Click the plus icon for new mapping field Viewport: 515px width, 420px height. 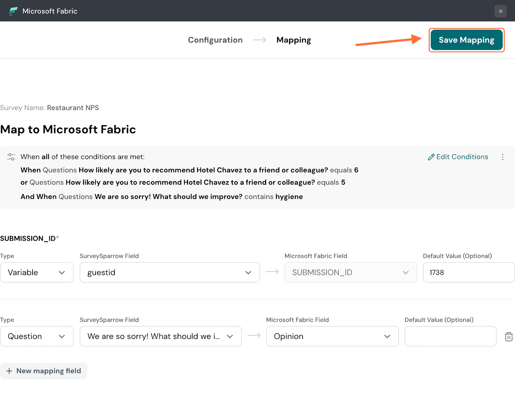tap(9, 371)
